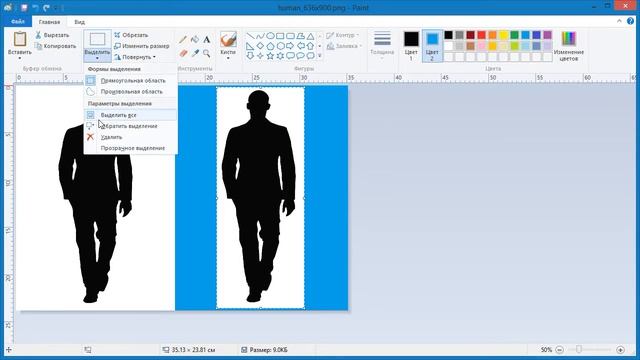Click the zoom slider handle
The height and width of the screenshot is (360, 640).
pos(579,350)
